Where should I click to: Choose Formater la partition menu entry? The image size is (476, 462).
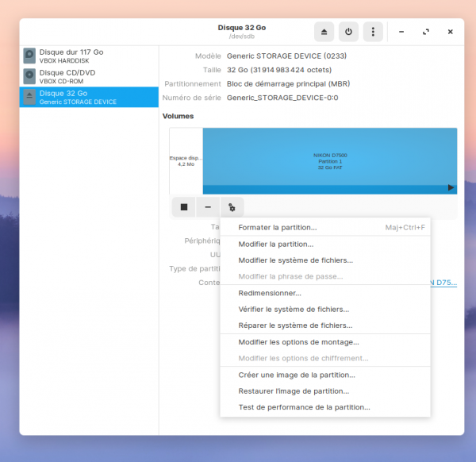[277, 228]
